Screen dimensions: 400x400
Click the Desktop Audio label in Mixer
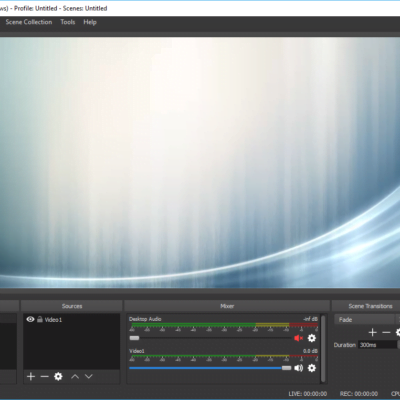pyautogui.click(x=145, y=319)
